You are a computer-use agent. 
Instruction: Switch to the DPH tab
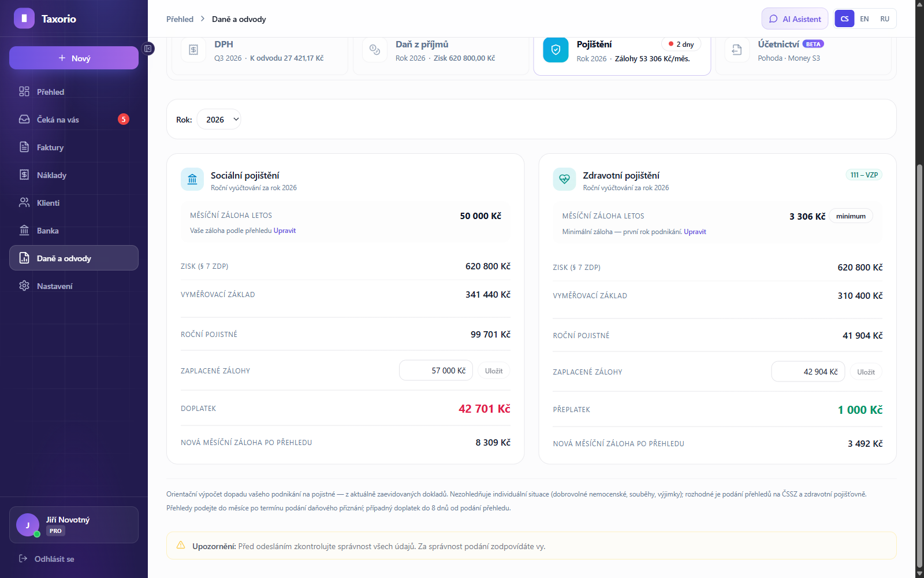pyautogui.click(x=260, y=52)
